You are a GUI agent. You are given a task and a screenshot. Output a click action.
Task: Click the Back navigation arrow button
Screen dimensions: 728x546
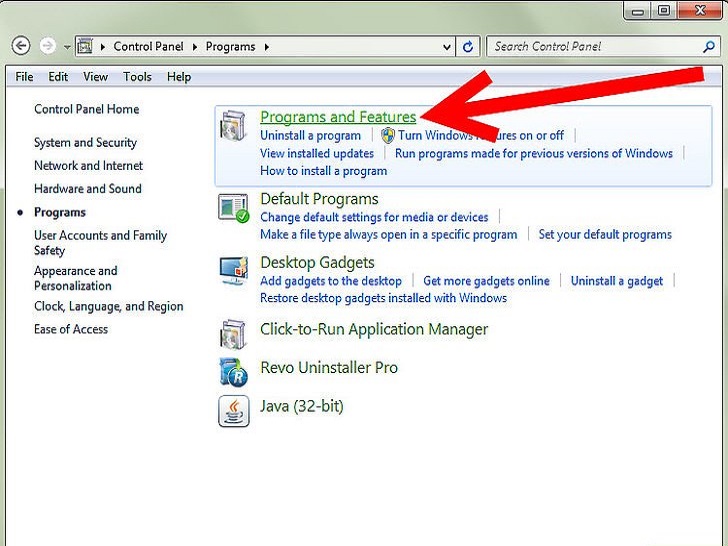coord(21,46)
